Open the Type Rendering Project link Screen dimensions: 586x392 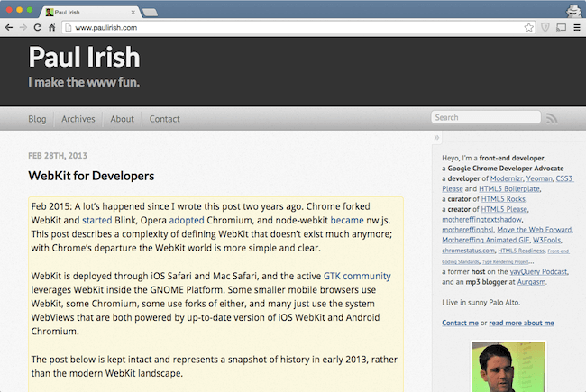(505, 261)
